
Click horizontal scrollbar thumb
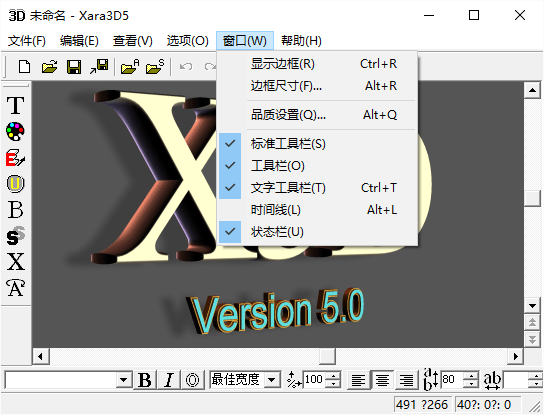point(327,356)
